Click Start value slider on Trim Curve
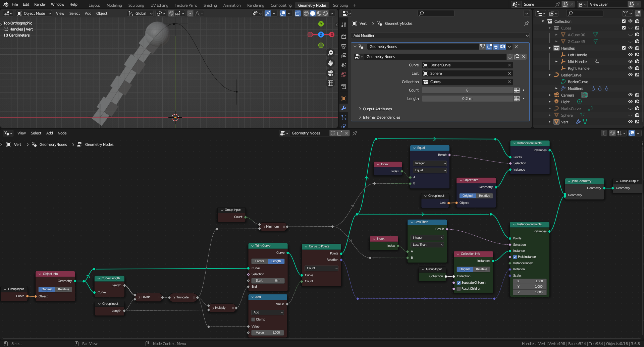This screenshot has height=347, width=644. 268,281
